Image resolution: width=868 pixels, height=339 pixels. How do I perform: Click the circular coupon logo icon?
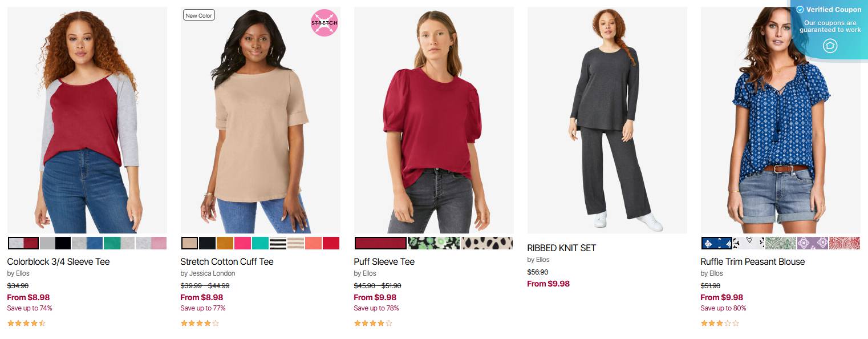pos(830,46)
